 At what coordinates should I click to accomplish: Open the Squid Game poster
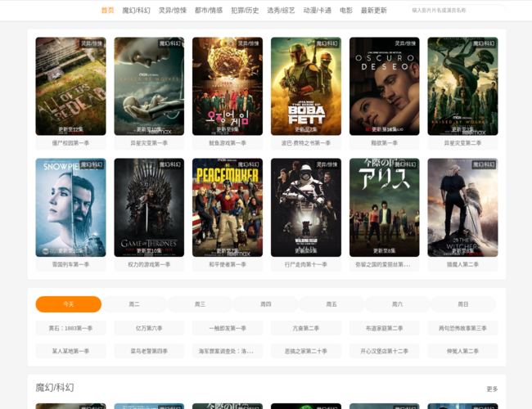(228, 86)
